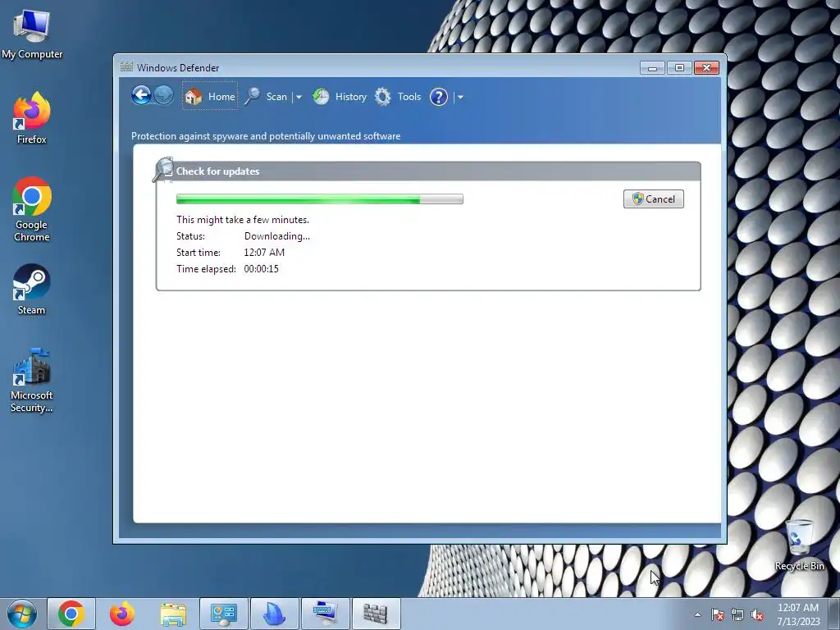This screenshot has height=630, width=840.
Task: Select the Steam desktop shortcut
Action: click(x=32, y=290)
